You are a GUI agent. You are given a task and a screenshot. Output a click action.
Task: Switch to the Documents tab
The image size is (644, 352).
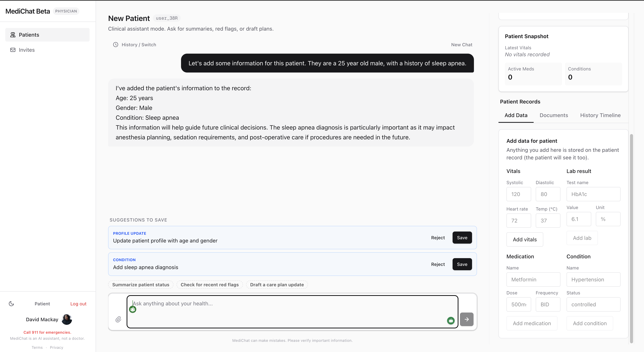[x=553, y=115]
